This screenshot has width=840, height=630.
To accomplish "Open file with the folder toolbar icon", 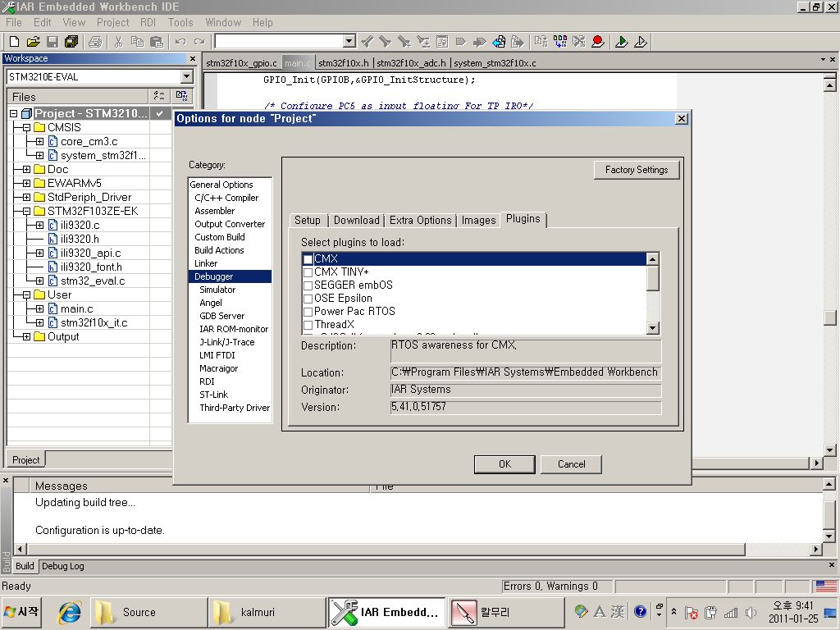I will 33,41.
